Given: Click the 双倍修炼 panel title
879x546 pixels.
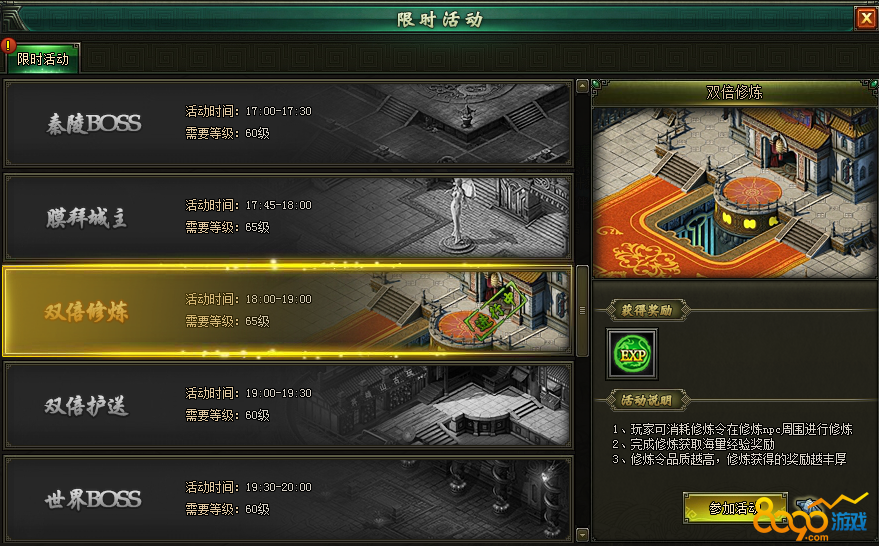Looking at the screenshot, I should point(734,92).
